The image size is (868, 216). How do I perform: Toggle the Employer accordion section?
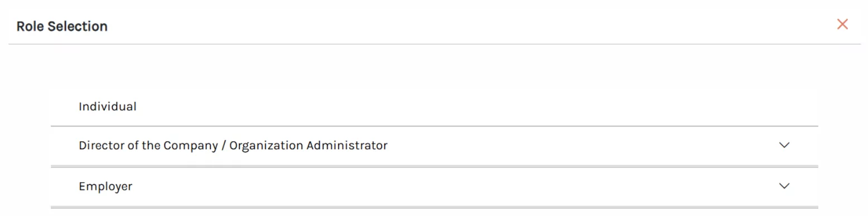(434, 186)
